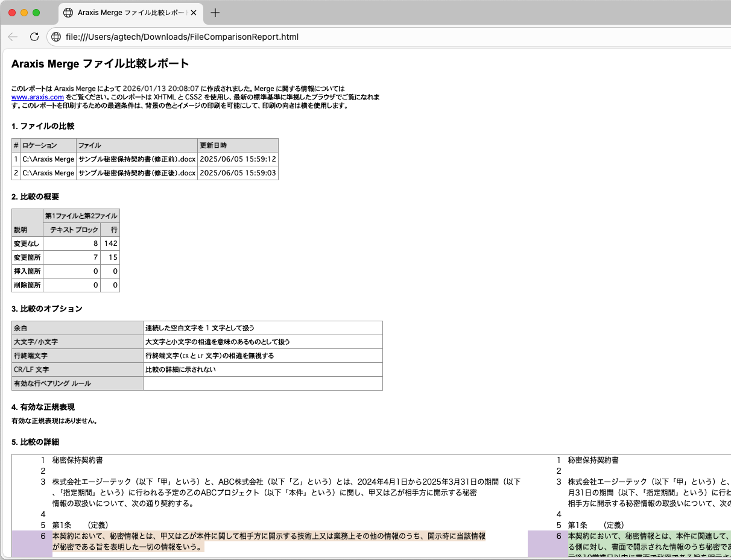Reload the page with the refresh icon
Viewport: 731px width, 560px height.
tap(34, 37)
